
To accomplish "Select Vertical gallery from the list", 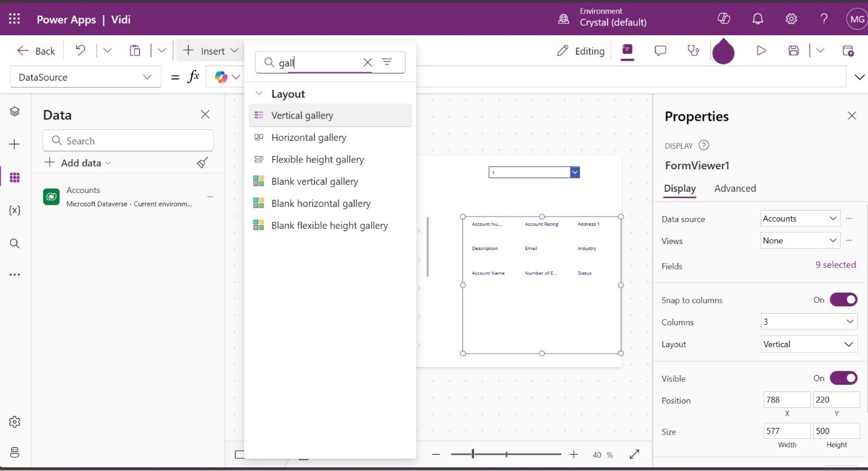I will 302,115.
